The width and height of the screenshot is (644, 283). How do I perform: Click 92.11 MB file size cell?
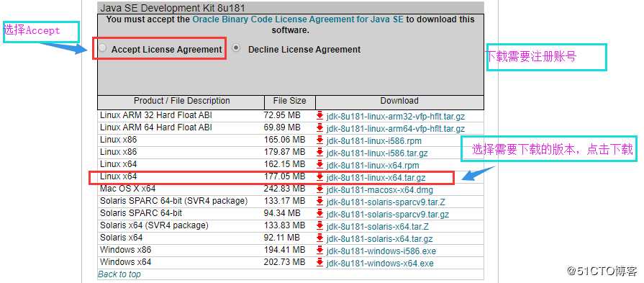tap(282, 238)
